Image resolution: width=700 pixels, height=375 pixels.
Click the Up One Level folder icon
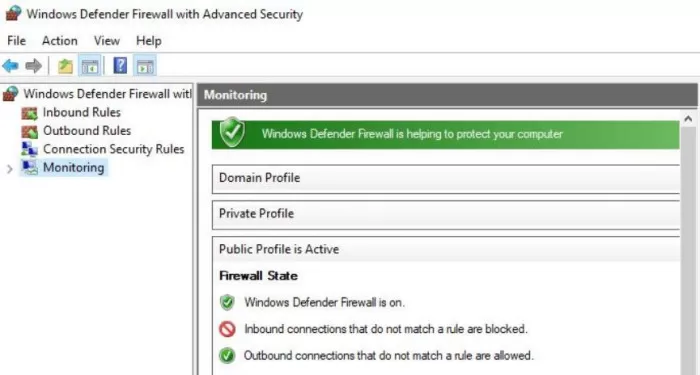click(65, 66)
